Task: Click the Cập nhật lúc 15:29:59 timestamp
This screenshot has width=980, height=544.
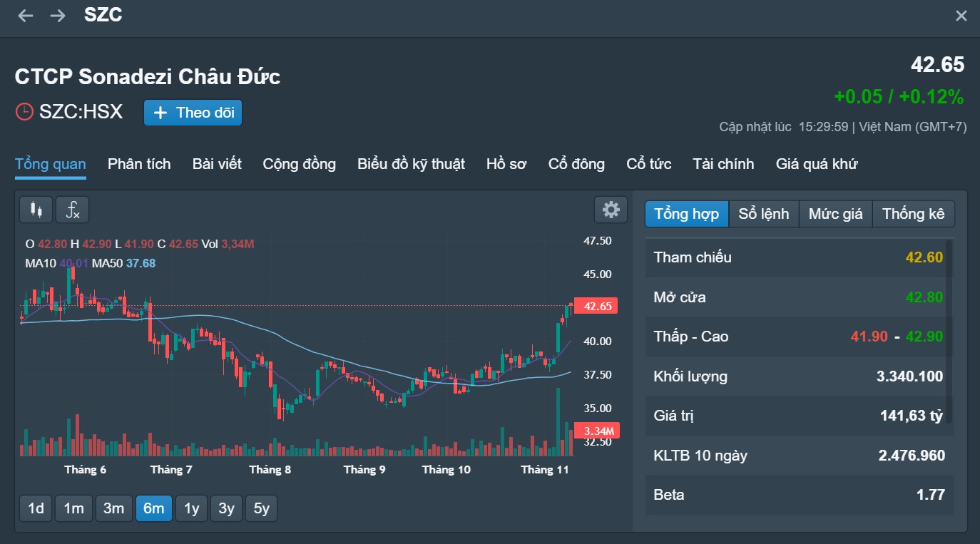Action: [x=784, y=127]
